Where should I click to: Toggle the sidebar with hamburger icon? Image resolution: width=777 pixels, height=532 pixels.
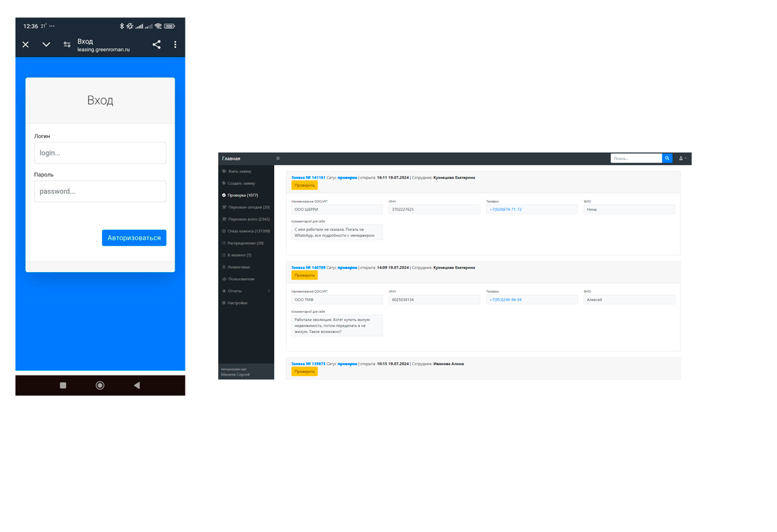pyautogui.click(x=278, y=159)
